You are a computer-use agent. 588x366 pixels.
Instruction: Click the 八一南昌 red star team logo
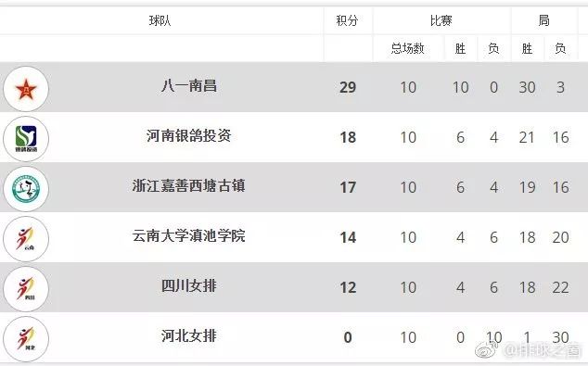[26, 89]
